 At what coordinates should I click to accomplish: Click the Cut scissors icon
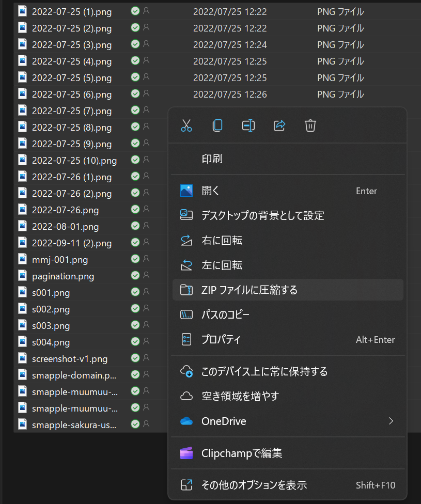(x=186, y=125)
